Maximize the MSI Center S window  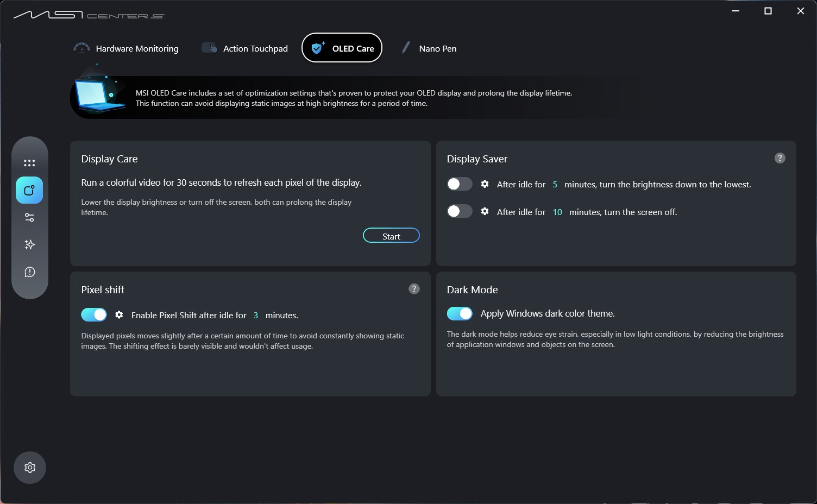point(768,11)
